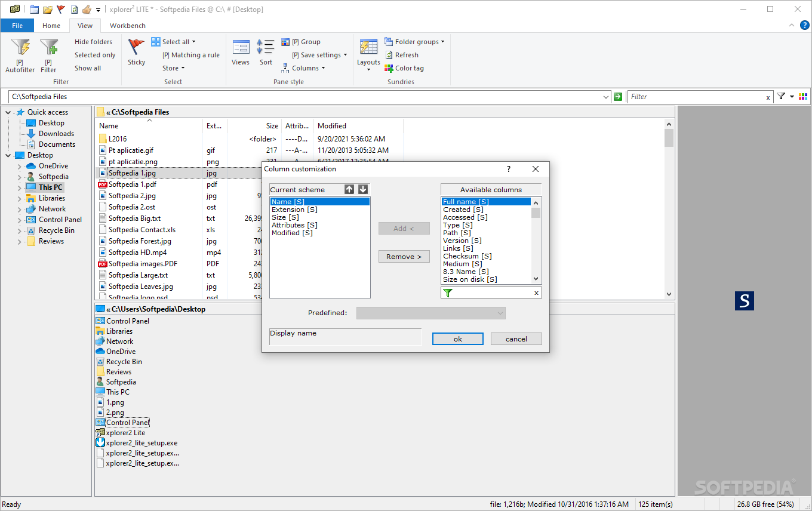This screenshot has height=511, width=812.
Task: Click the colored squares icon at top right
Action: [803, 97]
